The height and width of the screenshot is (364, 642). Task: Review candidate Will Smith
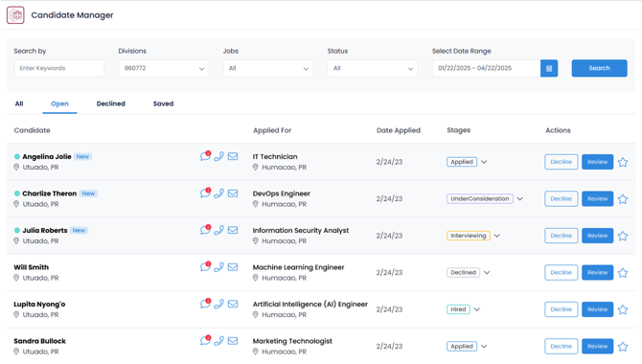[597, 272]
